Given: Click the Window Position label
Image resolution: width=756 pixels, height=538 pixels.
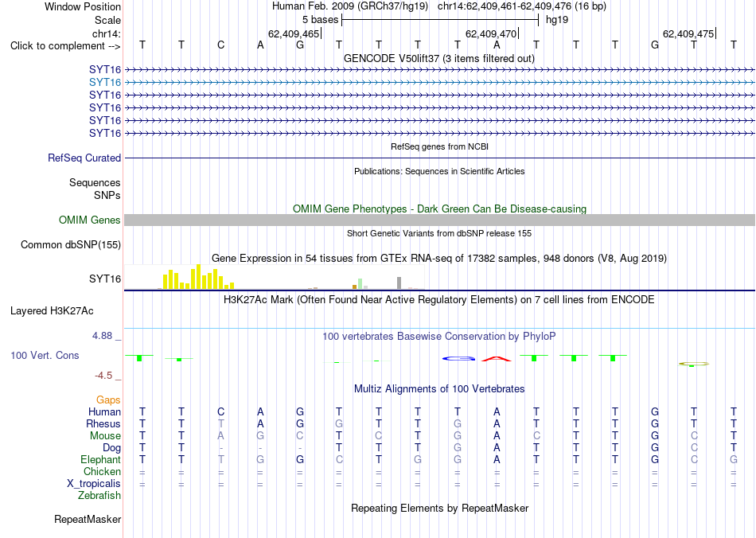Looking at the screenshot, I should [x=83, y=6].
